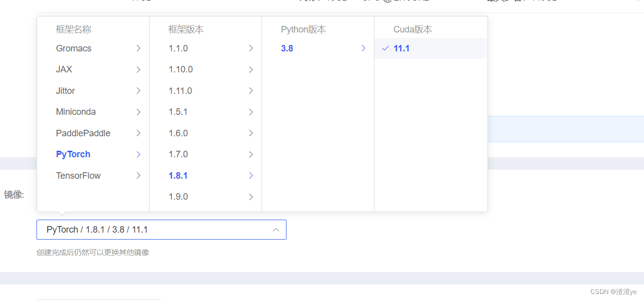This screenshot has width=644, height=300.
Task: Expand the version 1.10.0 chevron arrow
Action: click(251, 69)
